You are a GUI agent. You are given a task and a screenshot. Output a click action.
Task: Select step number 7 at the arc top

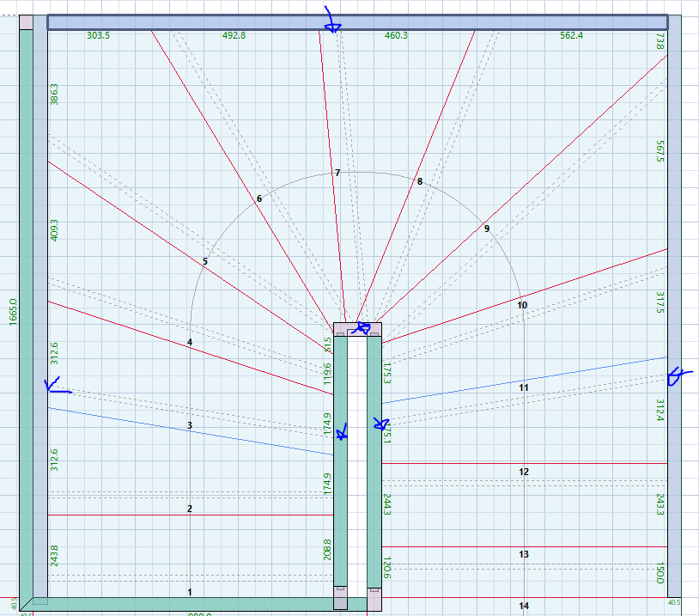337,173
